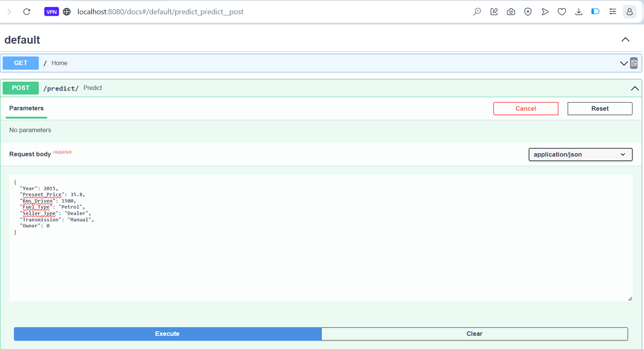Click the "Transmission": "Manual" line
Screen dimensions: 644x349
point(57,220)
